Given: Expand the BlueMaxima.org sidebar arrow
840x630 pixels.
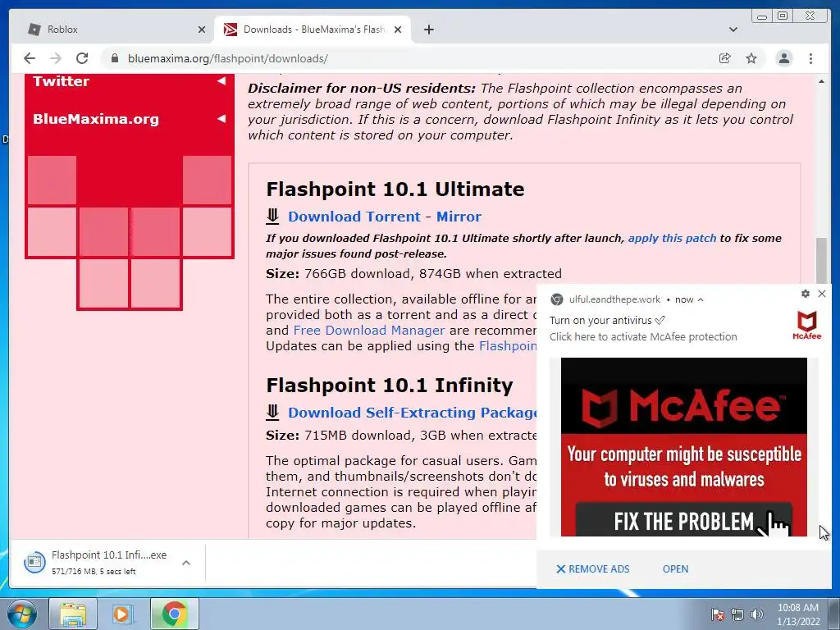Looking at the screenshot, I should click(221, 118).
